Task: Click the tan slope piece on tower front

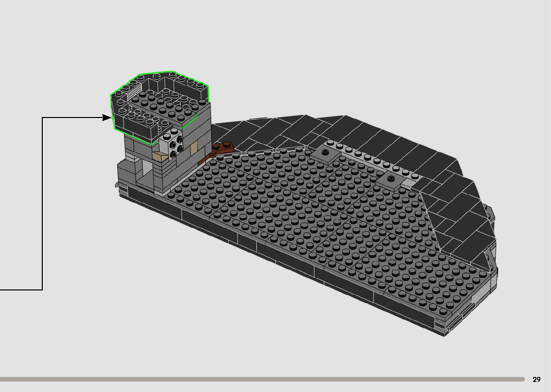Action: 160,157
